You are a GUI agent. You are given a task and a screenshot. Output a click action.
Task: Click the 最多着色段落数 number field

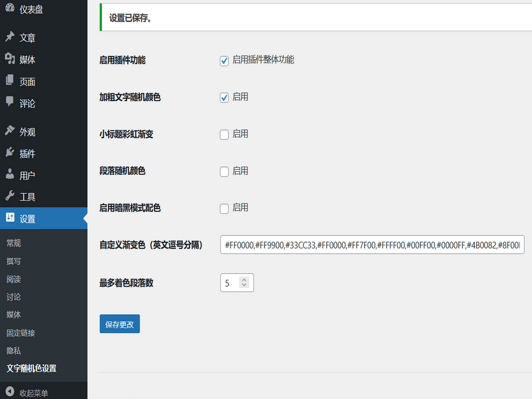tap(237, 283)
